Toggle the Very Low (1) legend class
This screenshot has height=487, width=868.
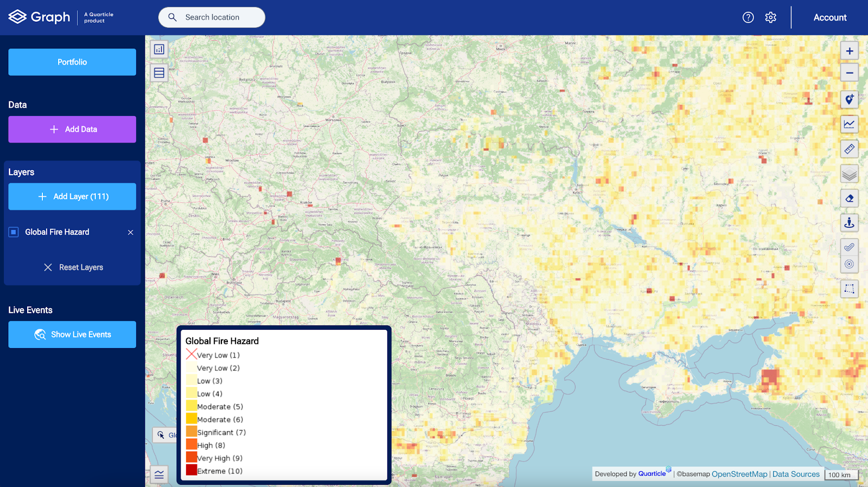coord(213,355)
